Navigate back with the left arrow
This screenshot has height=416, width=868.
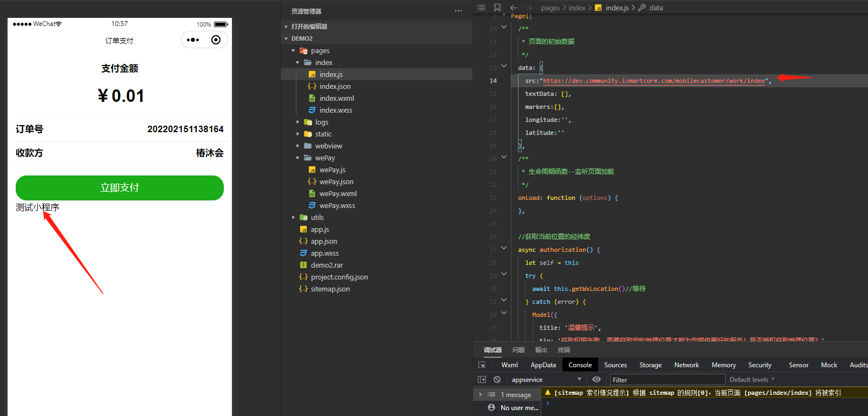pyautogui.click(x=514, y=8)
